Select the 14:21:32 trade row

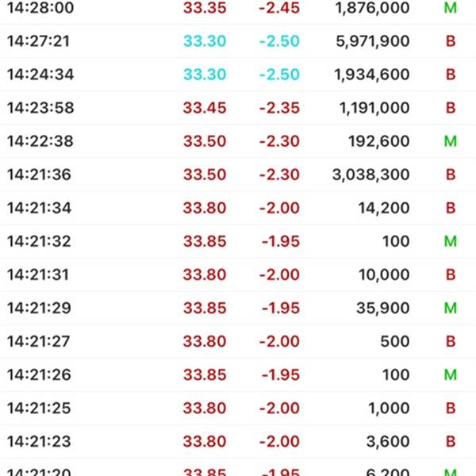238,241
